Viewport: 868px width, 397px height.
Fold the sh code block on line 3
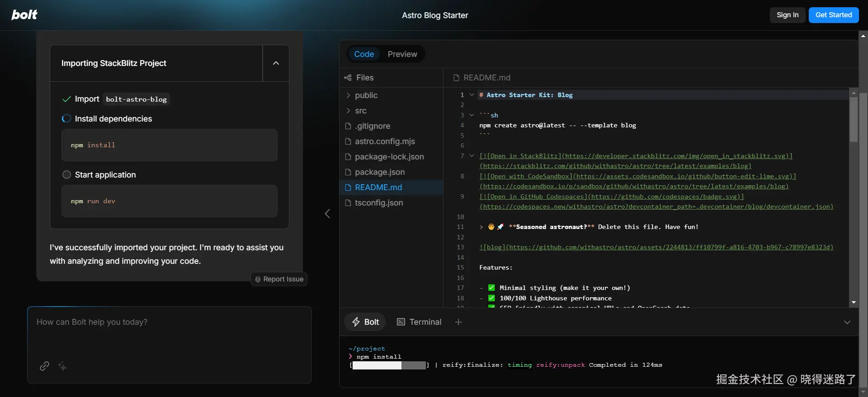point(472,115)
